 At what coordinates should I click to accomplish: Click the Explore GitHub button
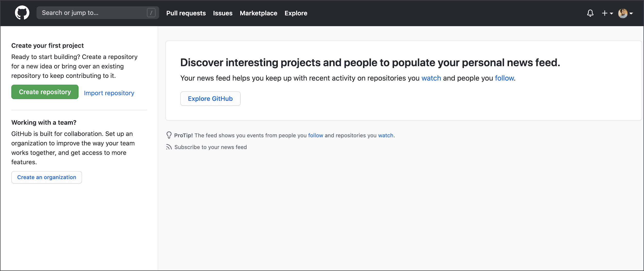[x=210, y=99]
